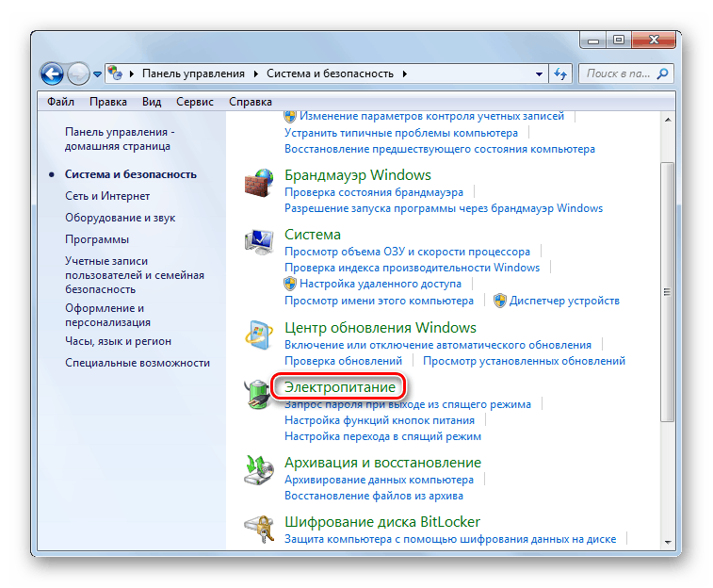This screenshot has width=713, height=588.
Task: Open 'Сеть и Интернет' category
Action: (x=107, y=196)
